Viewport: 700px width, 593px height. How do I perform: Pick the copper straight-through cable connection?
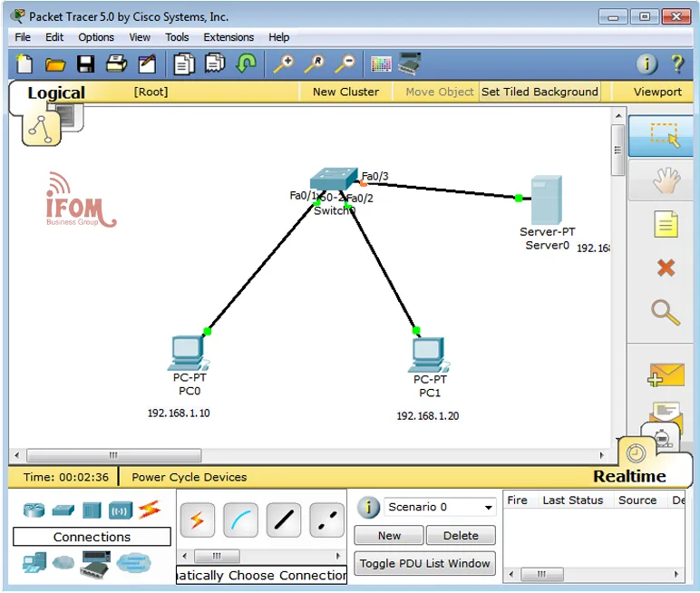coord(285,520)
